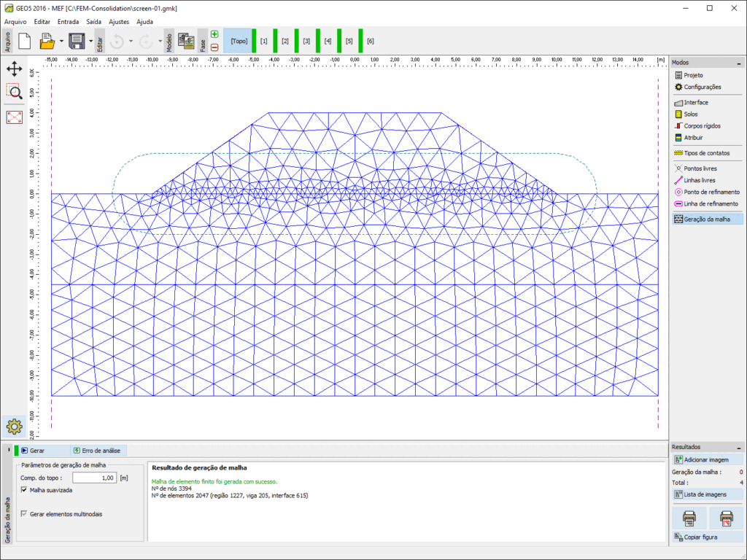Switch to phase [1] tab
747x560 pixels.
pos(264,41)
